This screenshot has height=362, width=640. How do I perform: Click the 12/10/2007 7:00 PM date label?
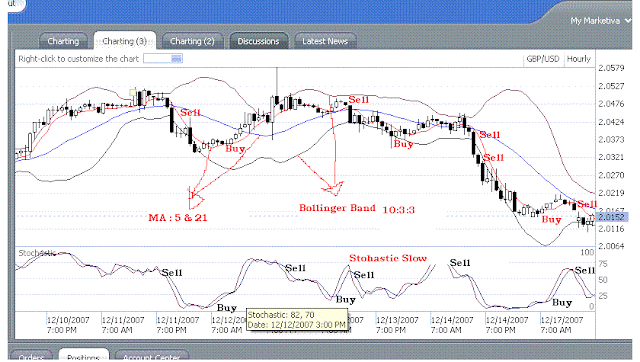pyautogui.click(x=68, y=325)
